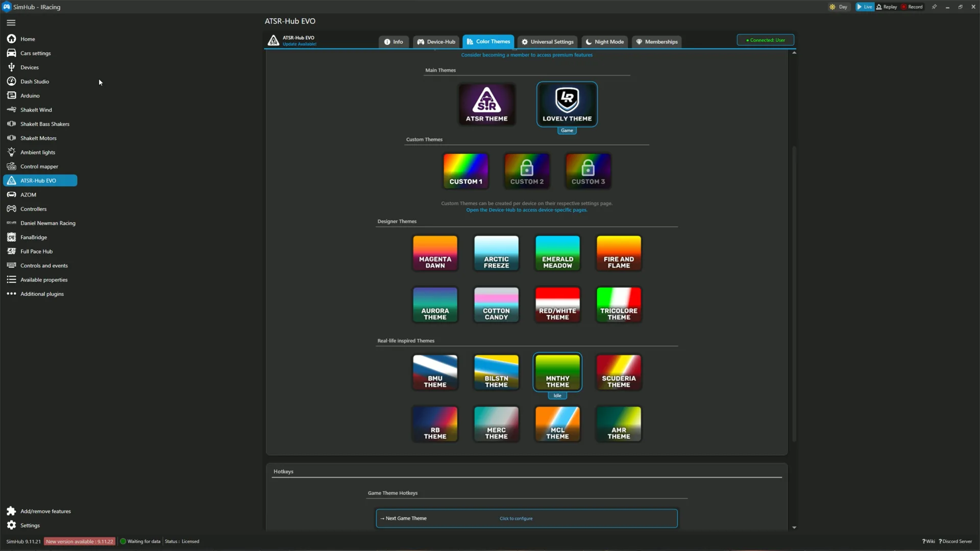Open the Info tab
The height and width of the screenshot is (551, 980).
(x=394, y=42)
